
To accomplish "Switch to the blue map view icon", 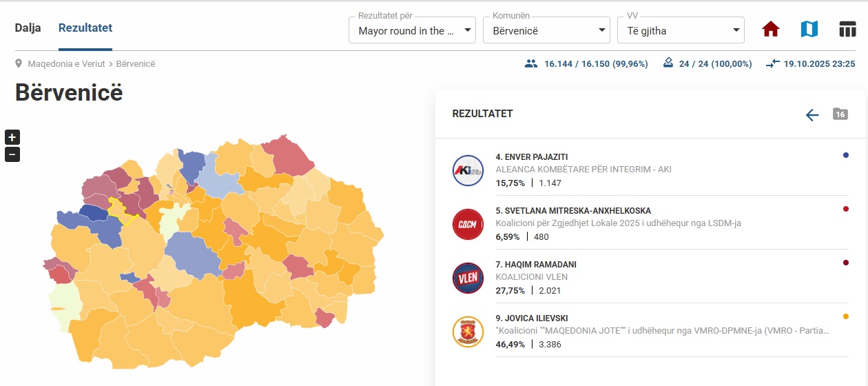I will 809,30.
